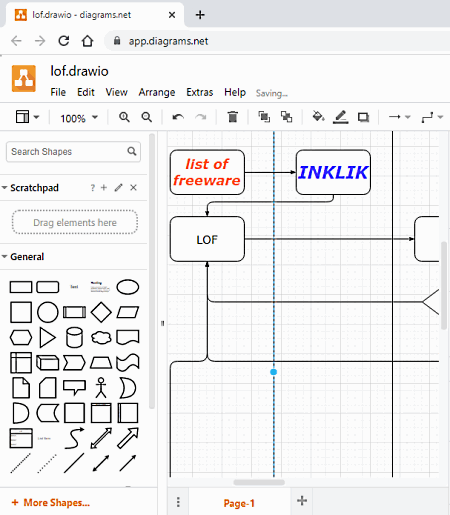Select the Ellipse shape in General

128,287
